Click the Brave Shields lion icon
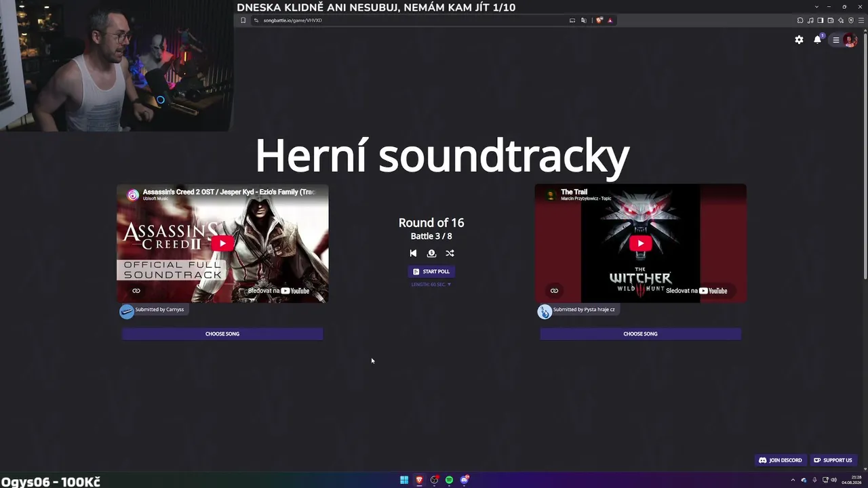This screenshot has width=868, height=488. [x=599, y=20]
